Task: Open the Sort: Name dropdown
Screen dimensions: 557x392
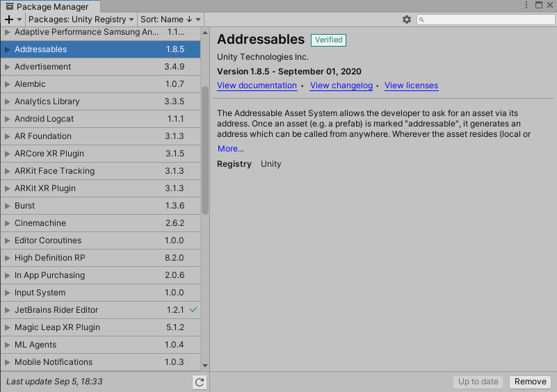Action: pyautogui.click(x=170, y=19)
